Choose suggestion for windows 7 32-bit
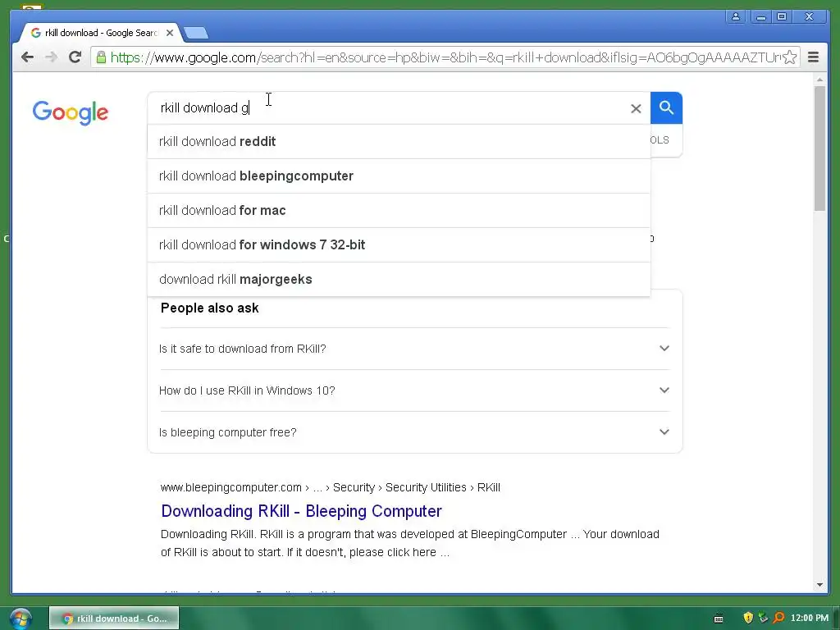The image size is (840, 630). point(399,244)
